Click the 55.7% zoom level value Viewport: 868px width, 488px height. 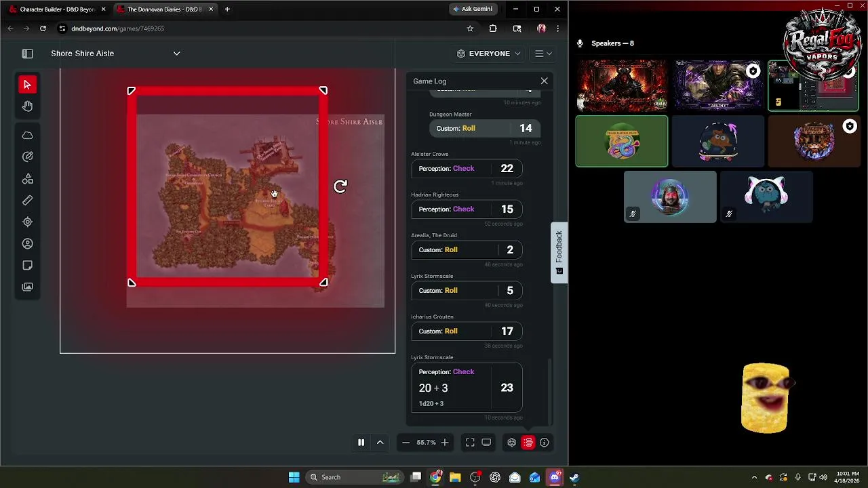click(426, 443)
